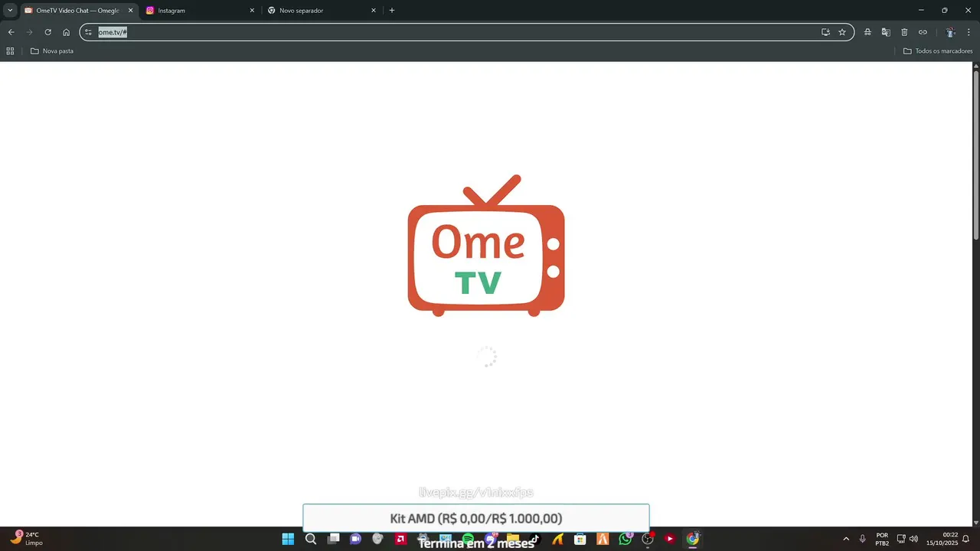The image size is (980, 551).
Task: Close the OmeTV Video Chat tab
Action: click(130, 11)
